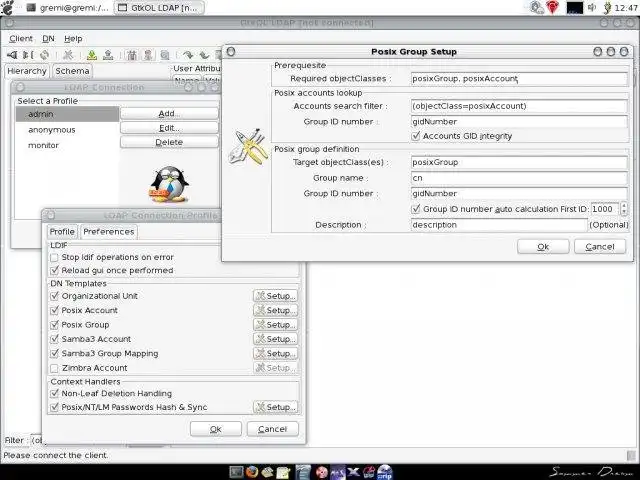Click Ok in Posix Group Setup

[543, 247]
